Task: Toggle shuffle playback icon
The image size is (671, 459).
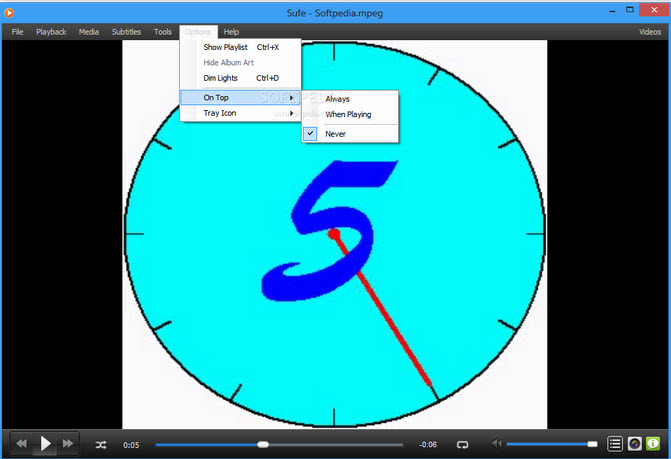Action: tap(101, 444)
